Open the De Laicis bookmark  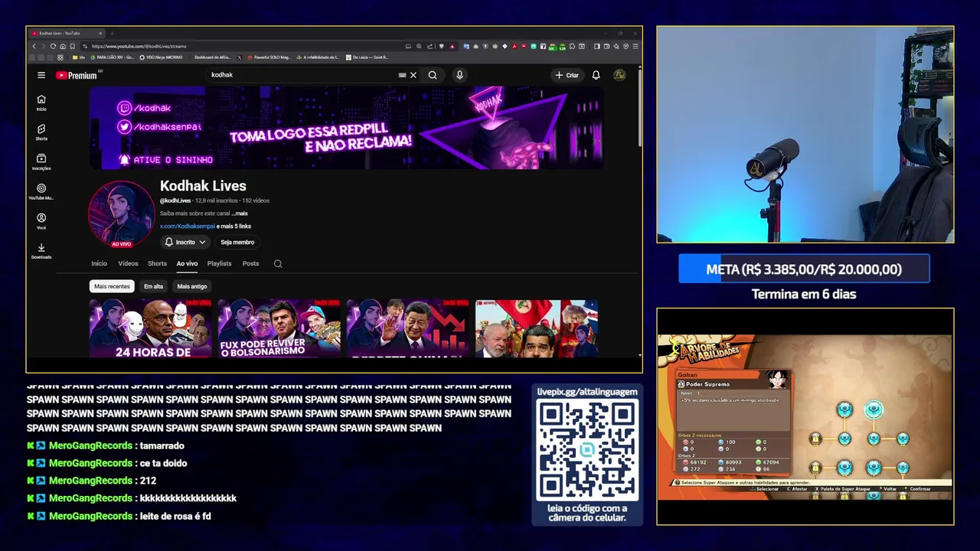(367, 57)
